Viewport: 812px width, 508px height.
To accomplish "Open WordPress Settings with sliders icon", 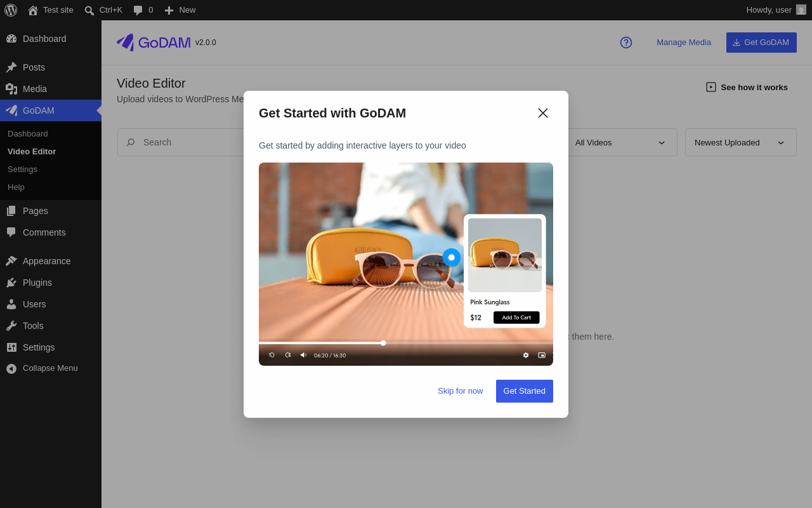I will tap(51, 347).
